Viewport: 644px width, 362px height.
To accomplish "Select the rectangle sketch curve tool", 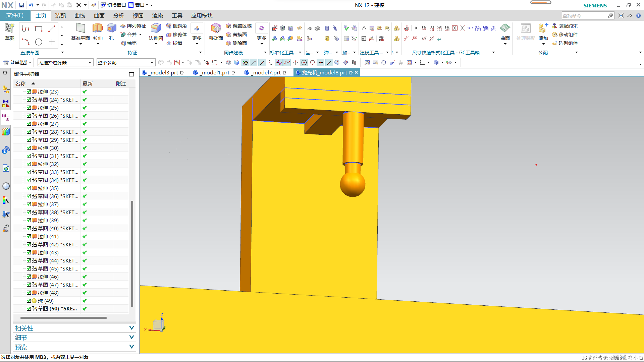I will coord(39,29).
